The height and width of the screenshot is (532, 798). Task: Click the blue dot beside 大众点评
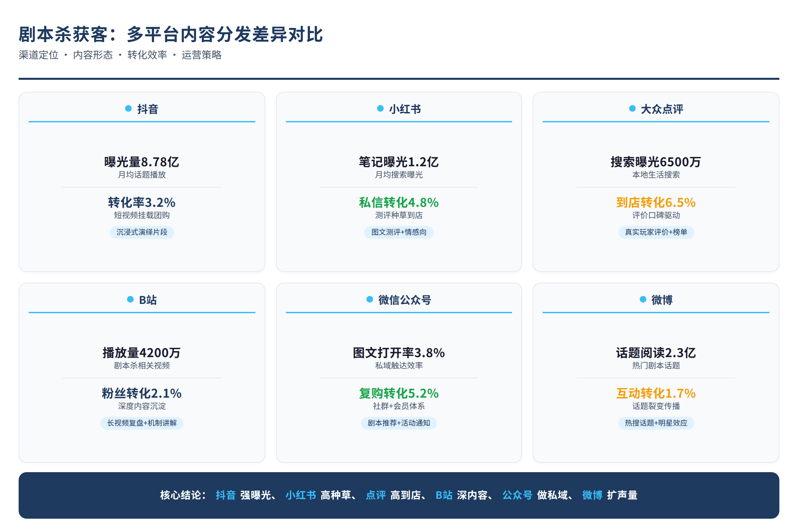click(632, 109)
